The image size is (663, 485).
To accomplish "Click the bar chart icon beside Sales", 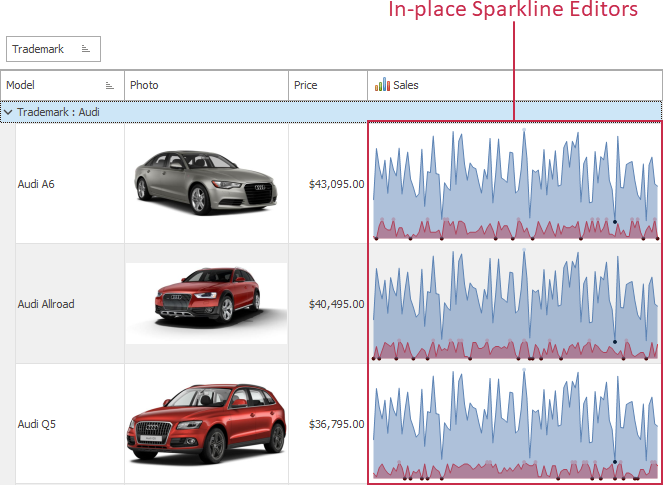I will click(382, 84).
